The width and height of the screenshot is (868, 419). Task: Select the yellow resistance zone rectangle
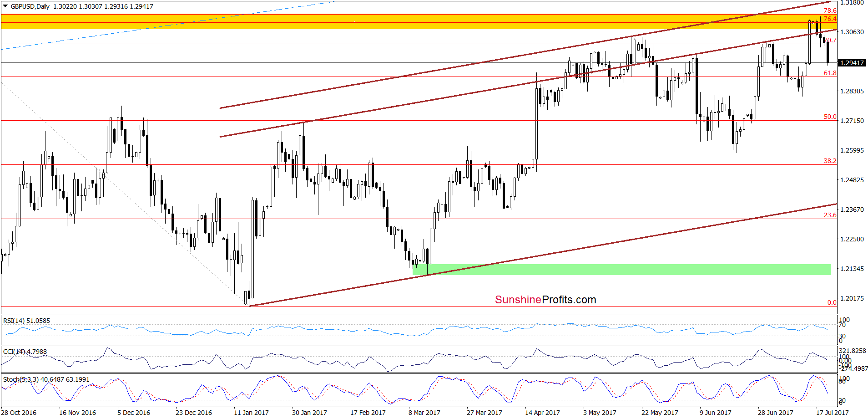[419, 21]
